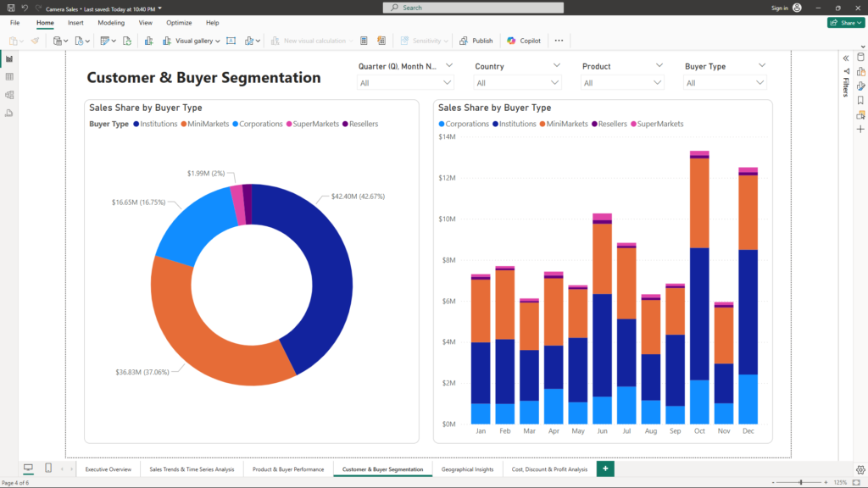This screenshot has height=488, width=868.
Task: Adjust the zoom slider in status bar
Action: pyautogui.click(x=801, y=482)
